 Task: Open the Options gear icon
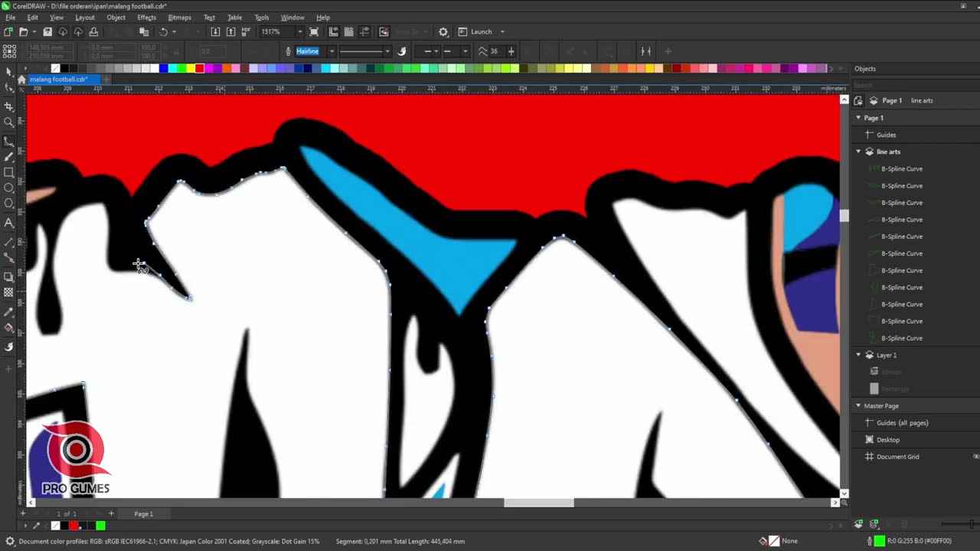pos(443,31)
